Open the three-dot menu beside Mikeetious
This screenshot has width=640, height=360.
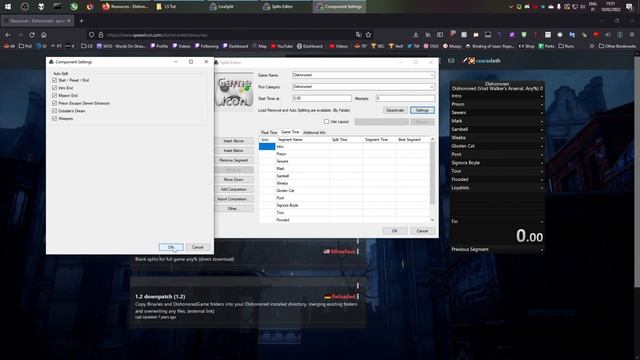(x=358, y=252)
